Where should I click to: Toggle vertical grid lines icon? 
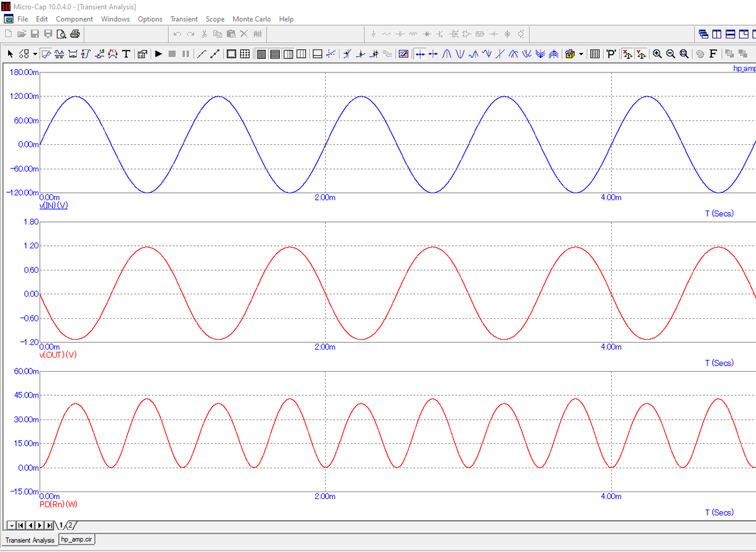click(x=261, y=54)
